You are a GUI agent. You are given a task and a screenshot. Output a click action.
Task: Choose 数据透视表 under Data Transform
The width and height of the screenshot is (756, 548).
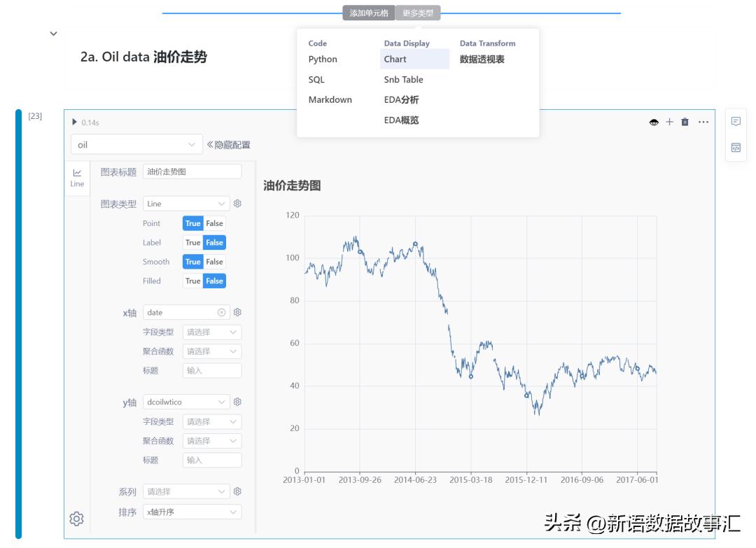[x=482, y=59]
